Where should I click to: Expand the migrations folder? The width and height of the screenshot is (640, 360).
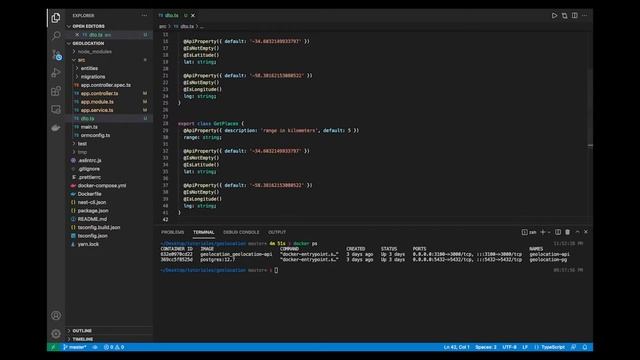93,77
